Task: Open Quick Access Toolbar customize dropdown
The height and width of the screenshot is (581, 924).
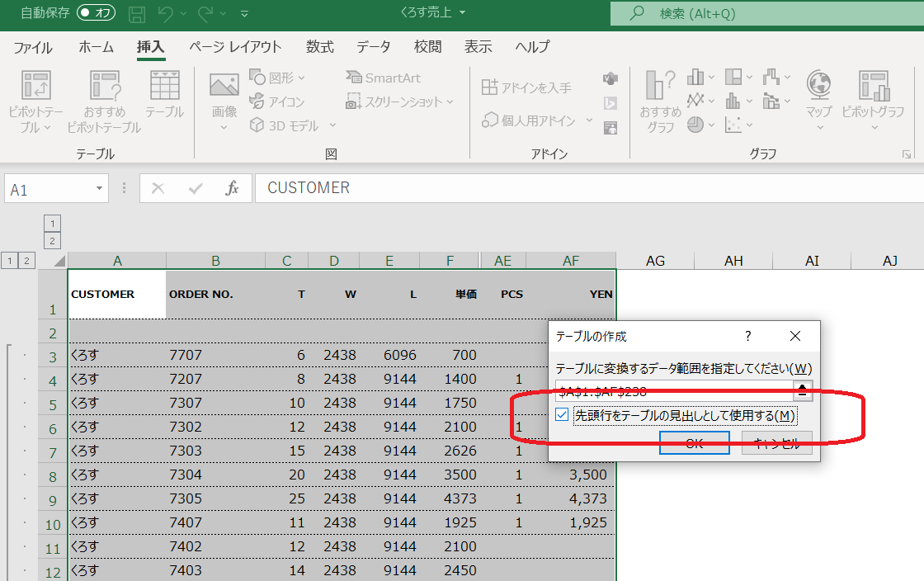Action: tap(244, 13)
